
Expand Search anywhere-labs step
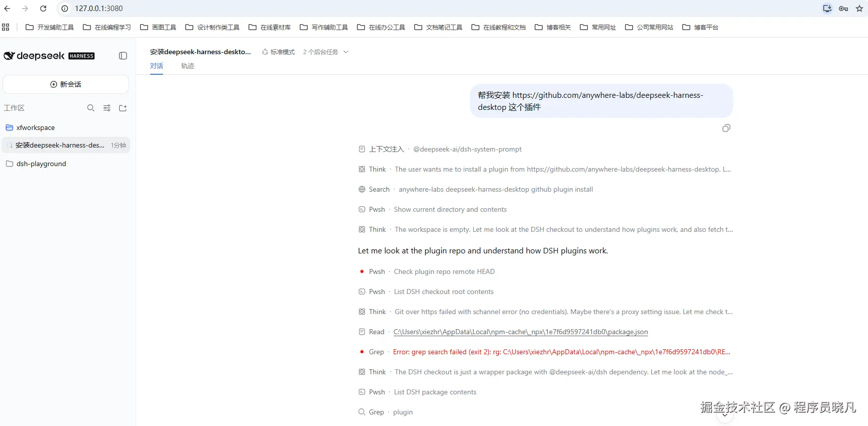pyautogui.click(x=475, y=189)
